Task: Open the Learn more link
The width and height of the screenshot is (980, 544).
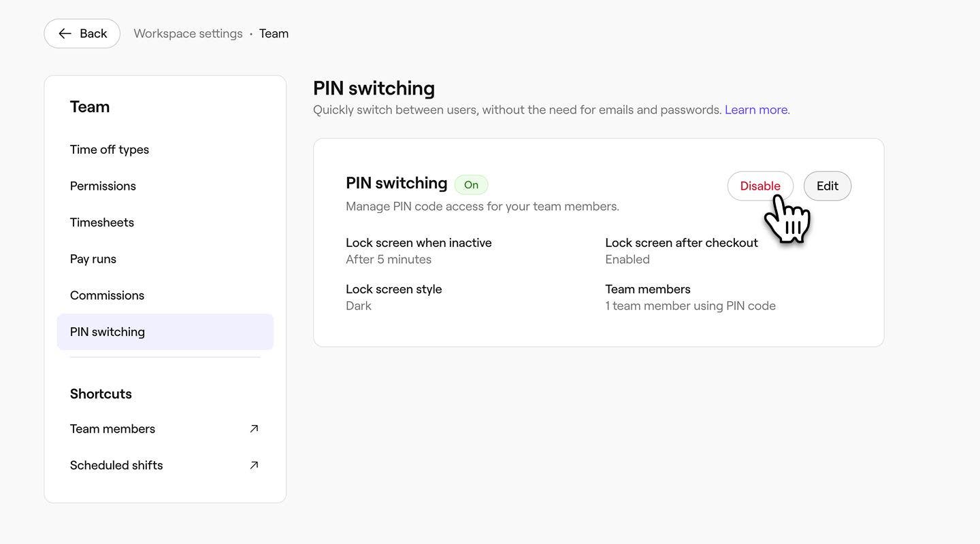Action: click(x=757, y=110)
